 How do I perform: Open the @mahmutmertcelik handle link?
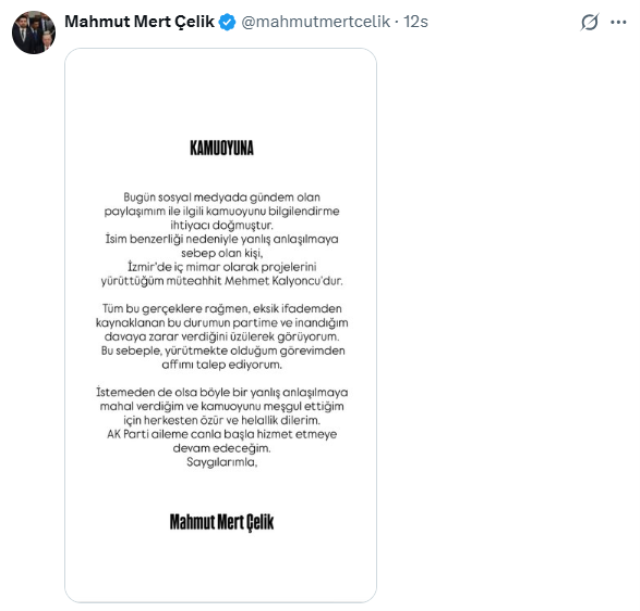(x=316, y=22)
